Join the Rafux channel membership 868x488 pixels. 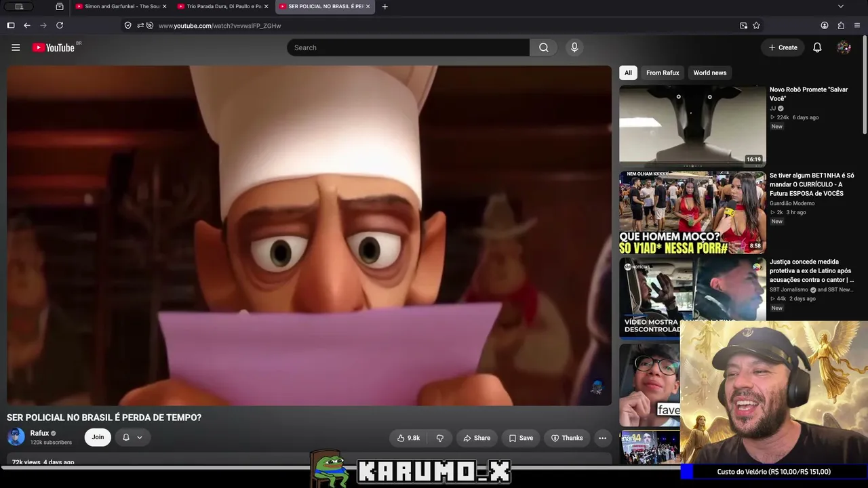coord(98,437)
